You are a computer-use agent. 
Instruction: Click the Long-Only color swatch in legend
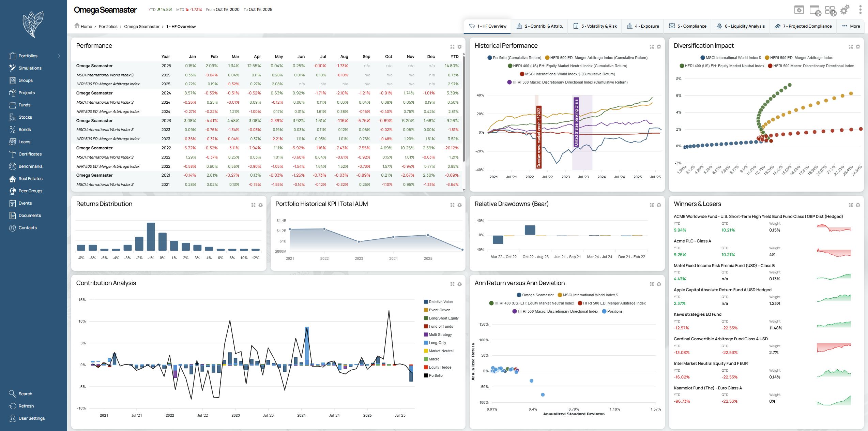pos(426,343)
